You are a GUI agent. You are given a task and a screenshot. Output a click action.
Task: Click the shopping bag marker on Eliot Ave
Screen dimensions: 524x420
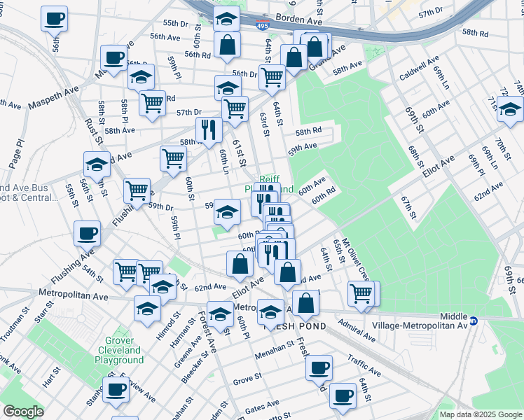240,264
